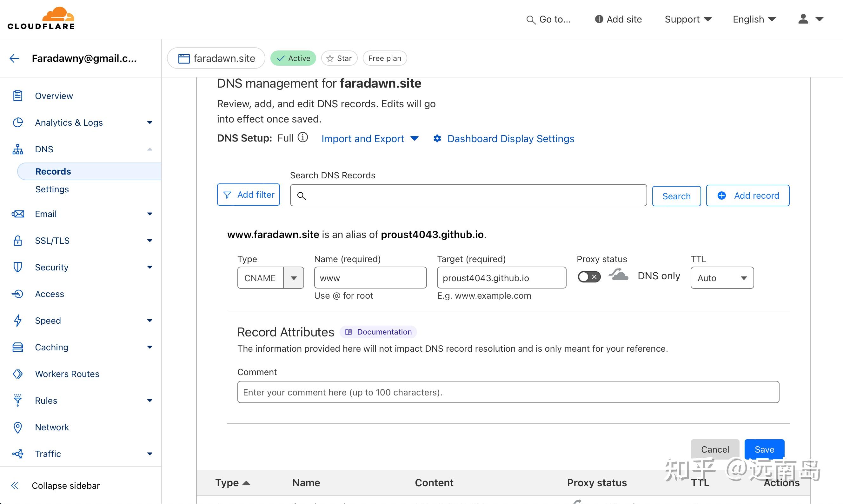Click the Cloudflare logo
Image resolution: width=843 pixels, height=504 pixels.
[x=41, y=18]
